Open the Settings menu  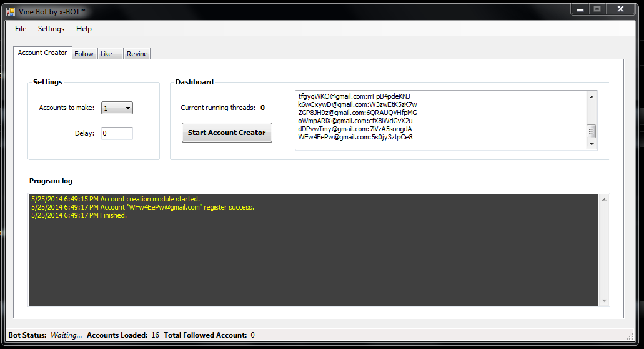coord(51,29)
